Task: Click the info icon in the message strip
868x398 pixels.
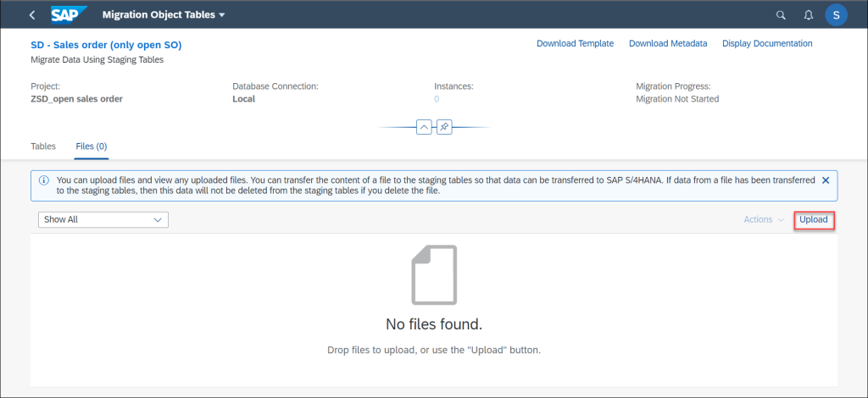Action: coord(43,180)
